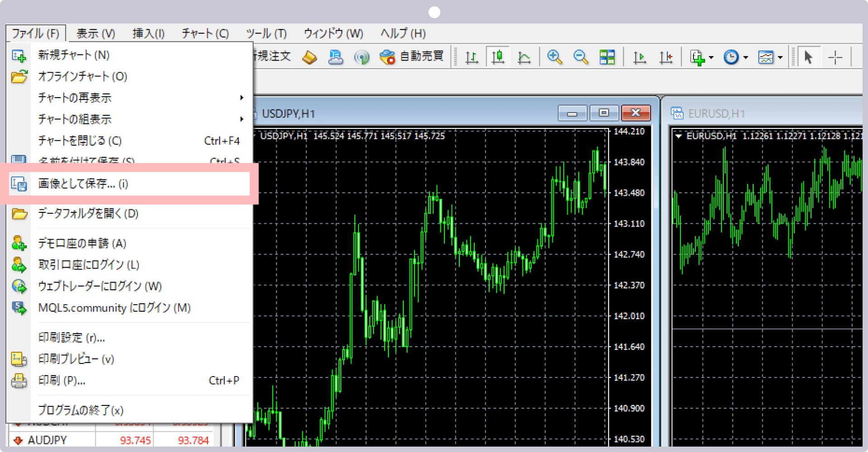Open the indicators list dropdown arrow
The height and width of the screenshot is (452, 868).
(711, 57)
